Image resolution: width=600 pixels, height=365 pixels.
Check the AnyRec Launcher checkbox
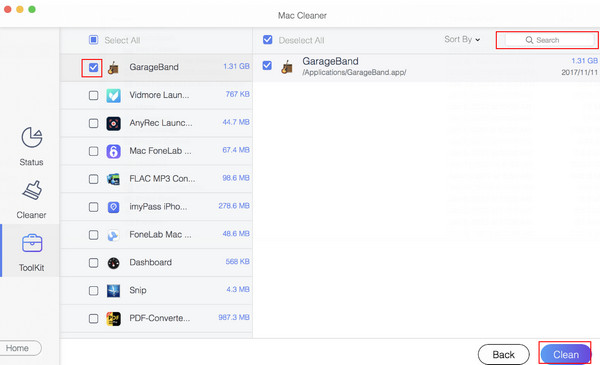pos(93,123)
